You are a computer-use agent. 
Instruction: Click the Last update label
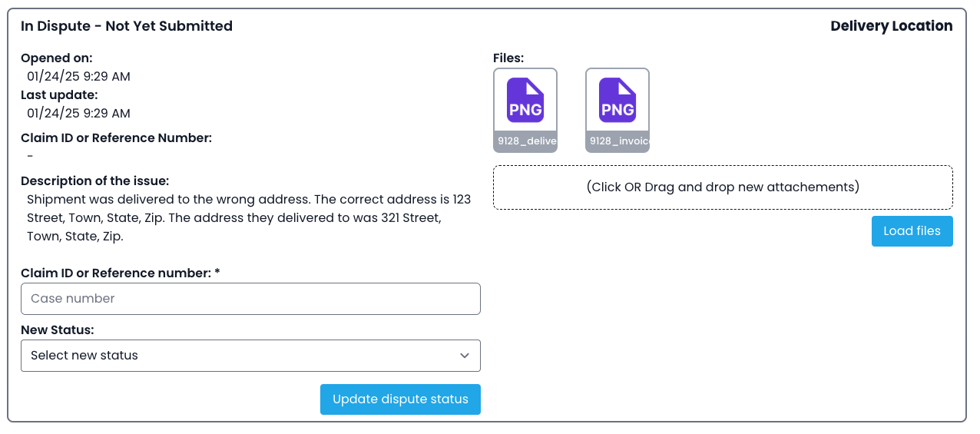coord(59,95)
